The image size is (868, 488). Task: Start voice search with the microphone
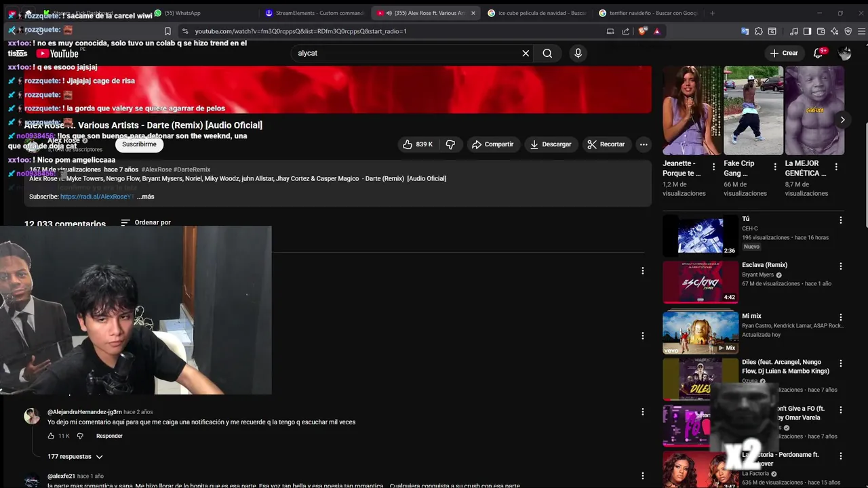coord(578,53)
